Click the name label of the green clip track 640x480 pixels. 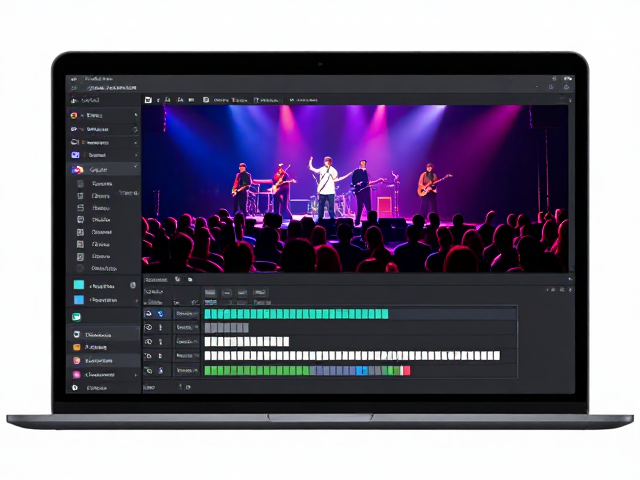(x=186, y=370)
